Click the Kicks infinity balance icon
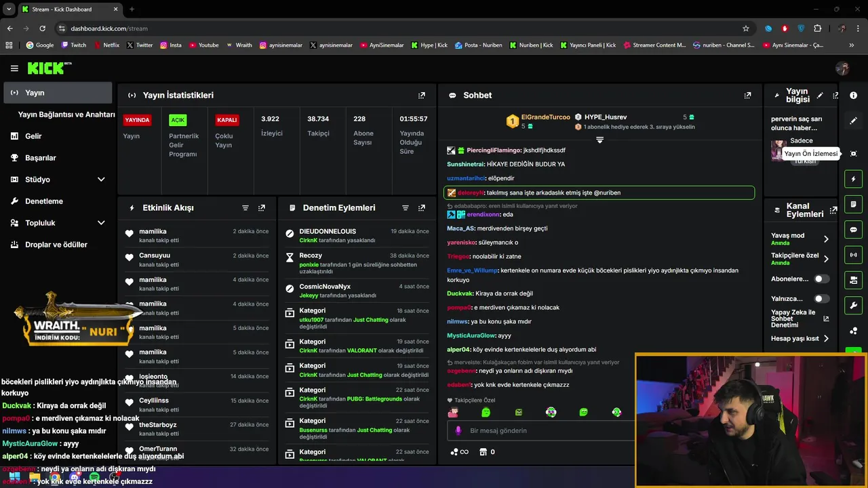 [459, 452]
